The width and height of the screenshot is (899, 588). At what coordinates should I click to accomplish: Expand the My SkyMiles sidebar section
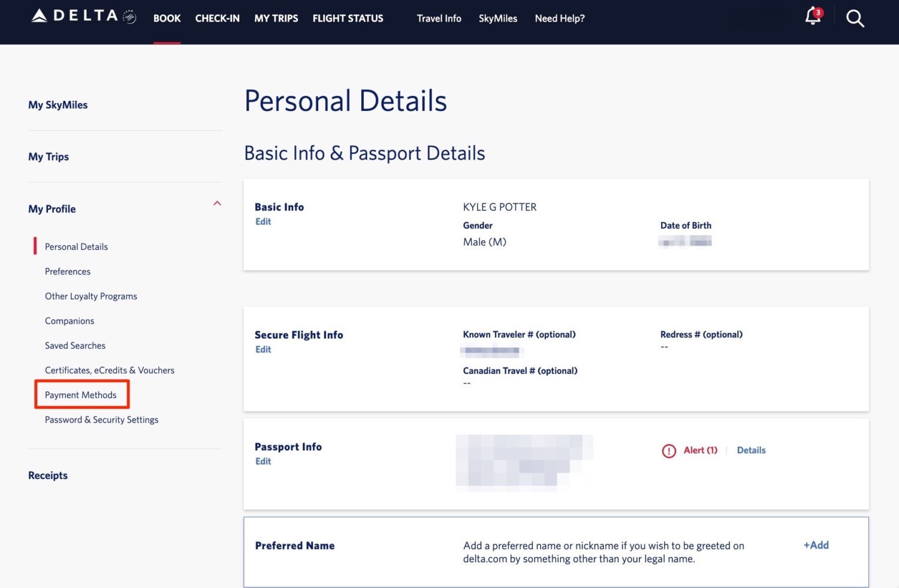(58, 104)
